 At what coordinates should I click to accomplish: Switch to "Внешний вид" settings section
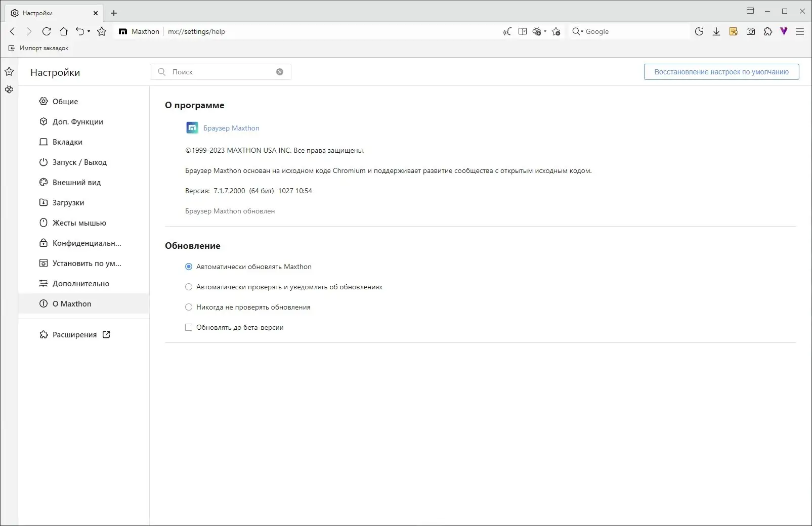[x=76, y=182]
